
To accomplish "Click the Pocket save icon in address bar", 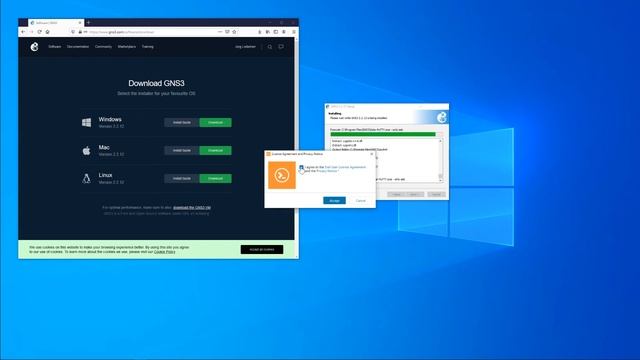I will point(227,32).
